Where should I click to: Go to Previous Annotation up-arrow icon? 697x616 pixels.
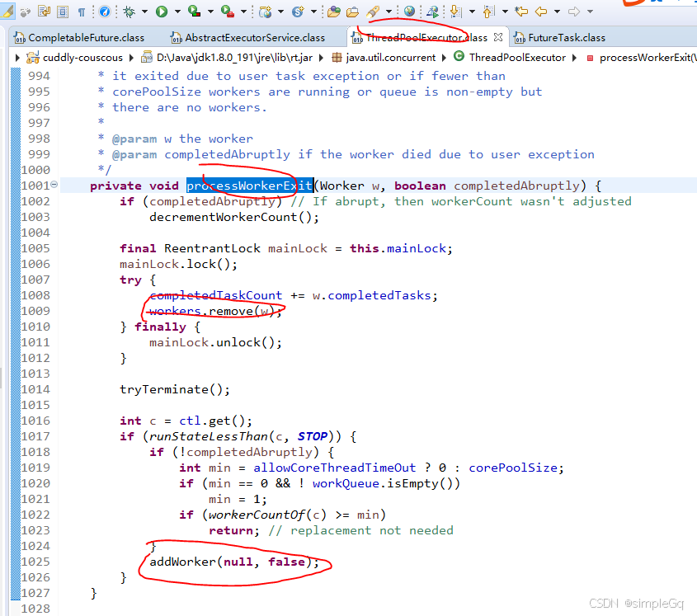[488, 12]
